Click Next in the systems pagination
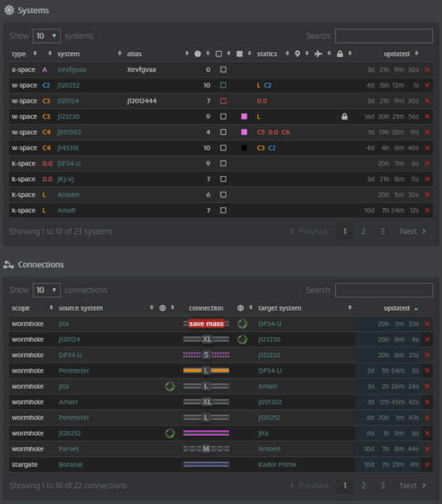The image size is (442, 504). [x=412, y=232]
